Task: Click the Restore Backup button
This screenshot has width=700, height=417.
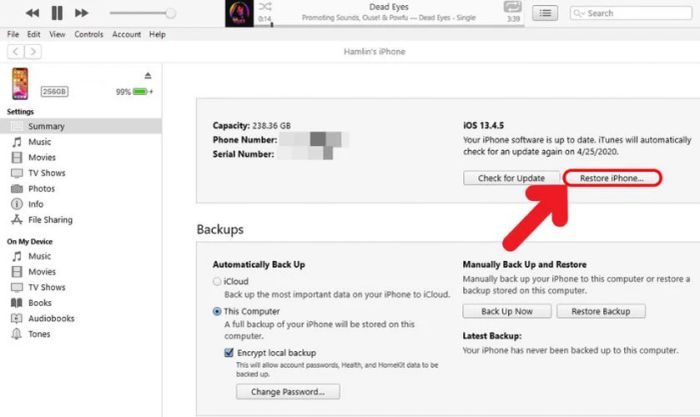Action: pyautogui.click(x=601, y=311)
